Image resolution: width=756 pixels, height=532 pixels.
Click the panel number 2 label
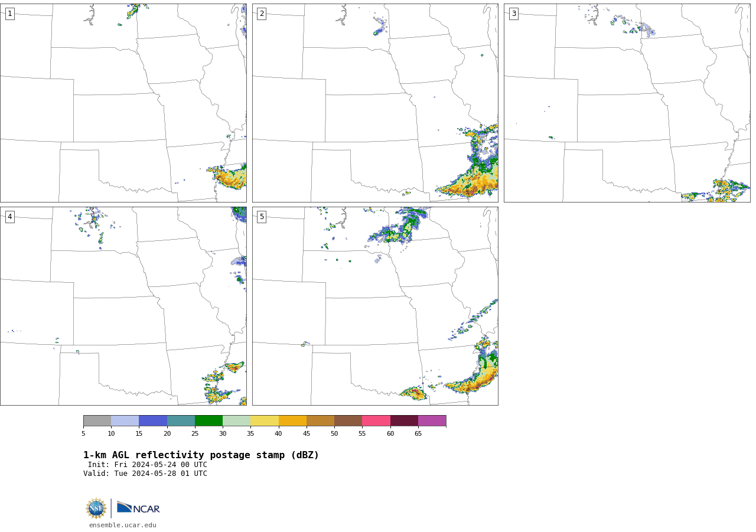pyautogui.click(x=262, y=14)
